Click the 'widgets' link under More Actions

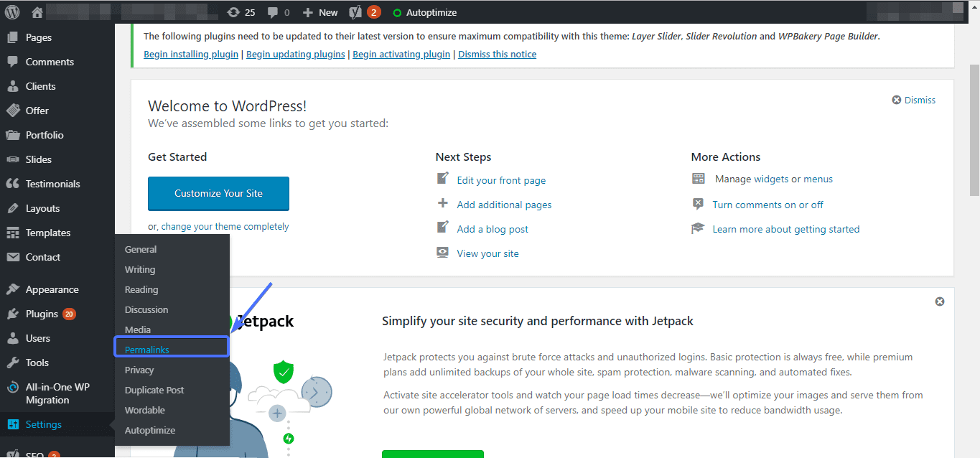773,179
